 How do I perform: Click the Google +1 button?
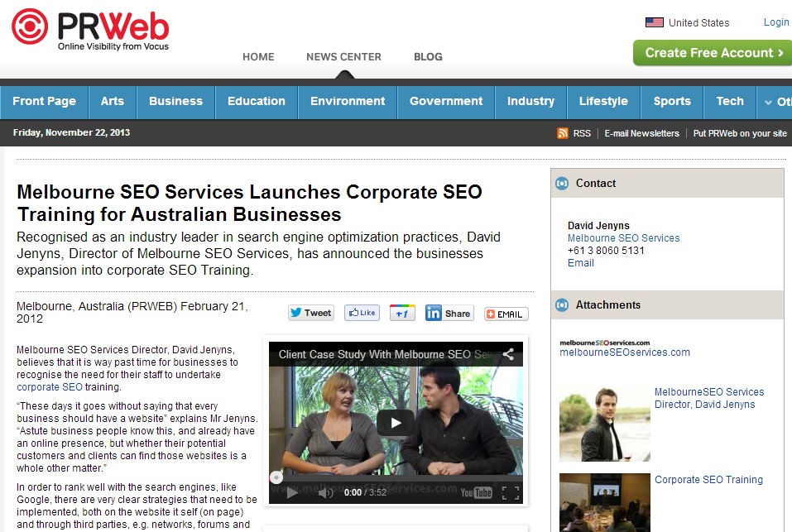point(402,313)
